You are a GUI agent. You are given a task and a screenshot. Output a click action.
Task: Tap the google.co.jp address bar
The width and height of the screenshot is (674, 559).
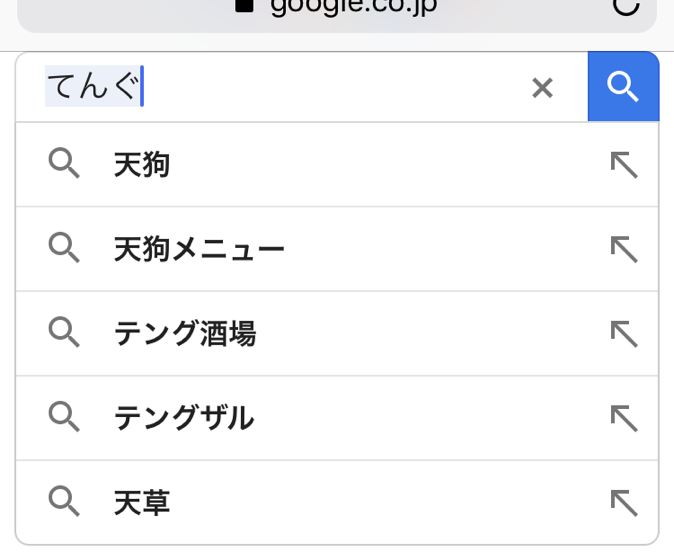click(340, 8)
